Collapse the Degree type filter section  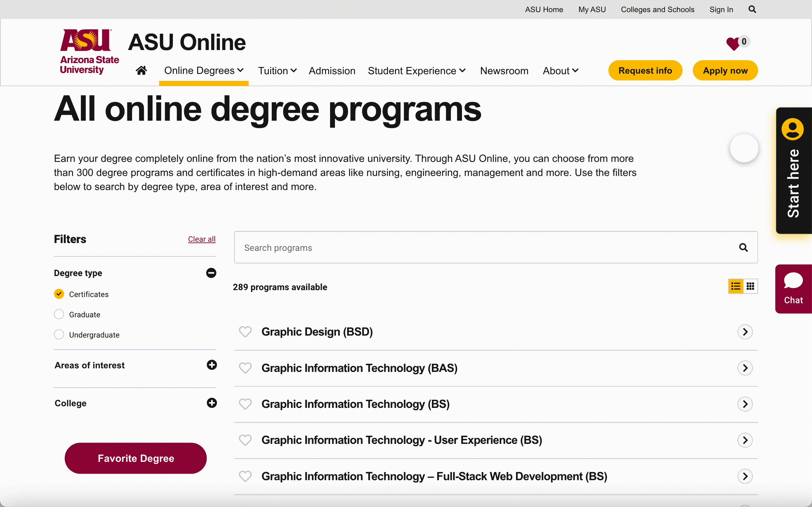coord(211,273)
